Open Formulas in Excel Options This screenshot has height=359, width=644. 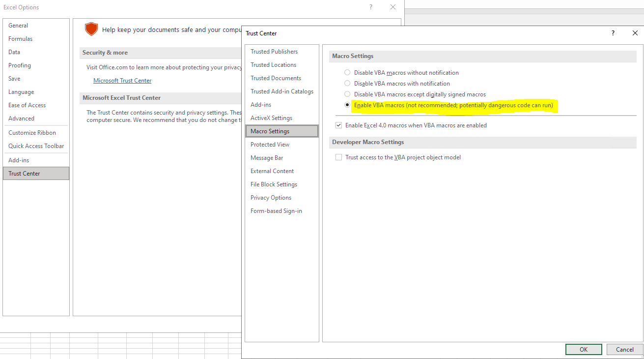(x=36, y=39)
